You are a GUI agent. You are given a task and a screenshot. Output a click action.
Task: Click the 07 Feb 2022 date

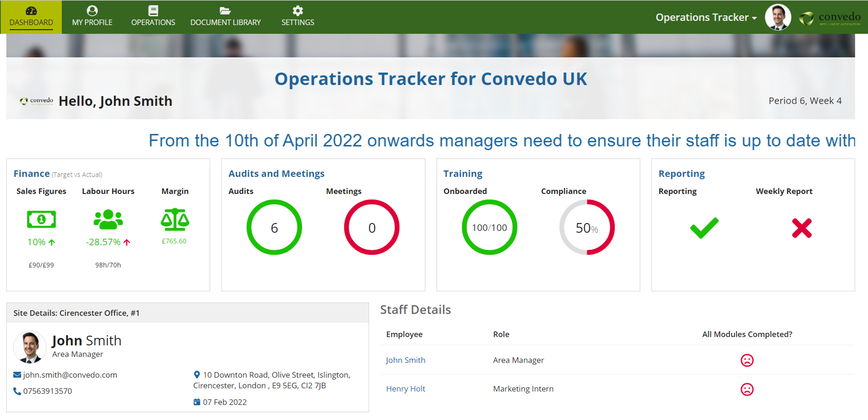(225, 402)
